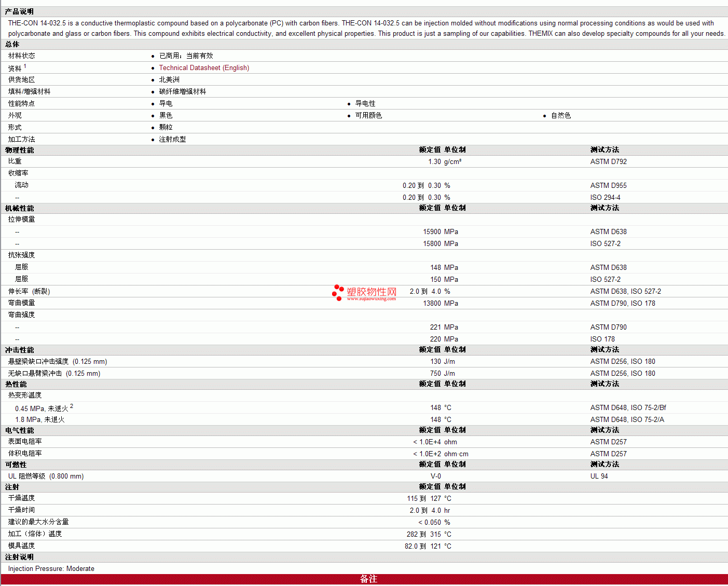Click the Injection Pressure: Moderate note
The width and height of the screenshot is (728, 586).
pos(51,569)
